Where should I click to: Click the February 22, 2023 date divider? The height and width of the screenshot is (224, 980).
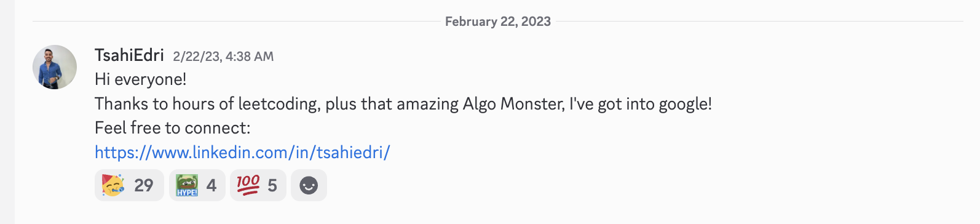point(498,22)
